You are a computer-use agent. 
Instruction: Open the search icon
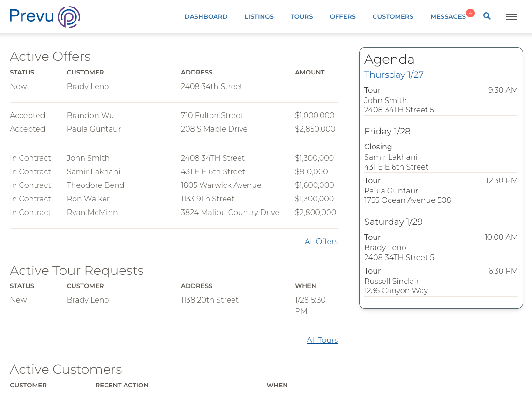(x=487, y=16)
